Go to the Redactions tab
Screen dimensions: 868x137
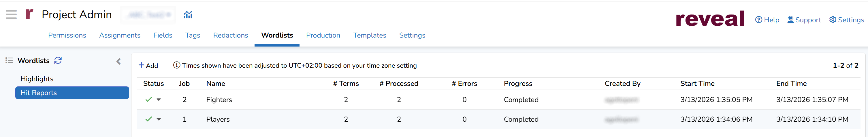coord(231,35)
